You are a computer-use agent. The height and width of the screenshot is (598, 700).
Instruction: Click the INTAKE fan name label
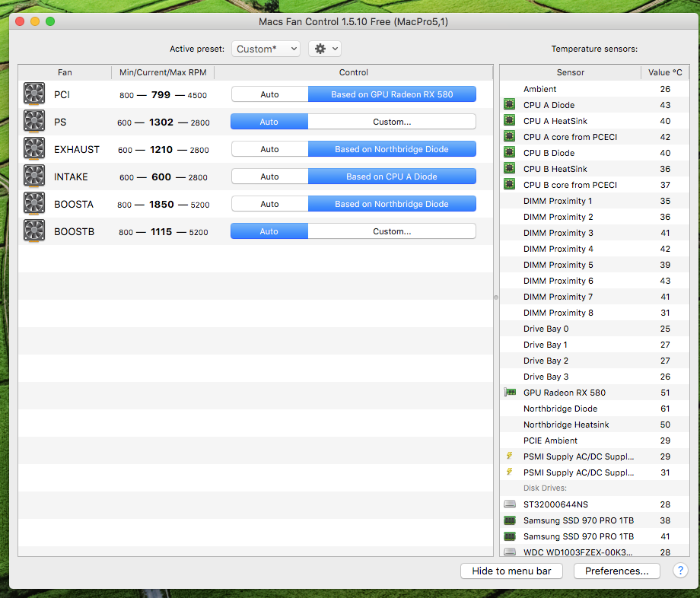point(71,177)
